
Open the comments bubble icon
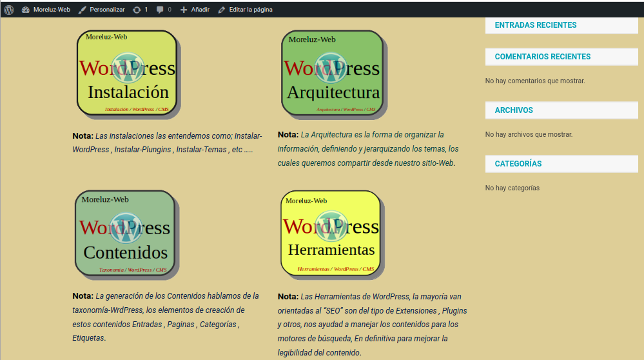click(160, 10)
